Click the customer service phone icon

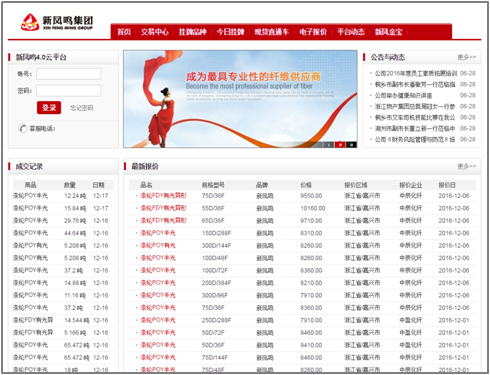[x=22, y=128]
